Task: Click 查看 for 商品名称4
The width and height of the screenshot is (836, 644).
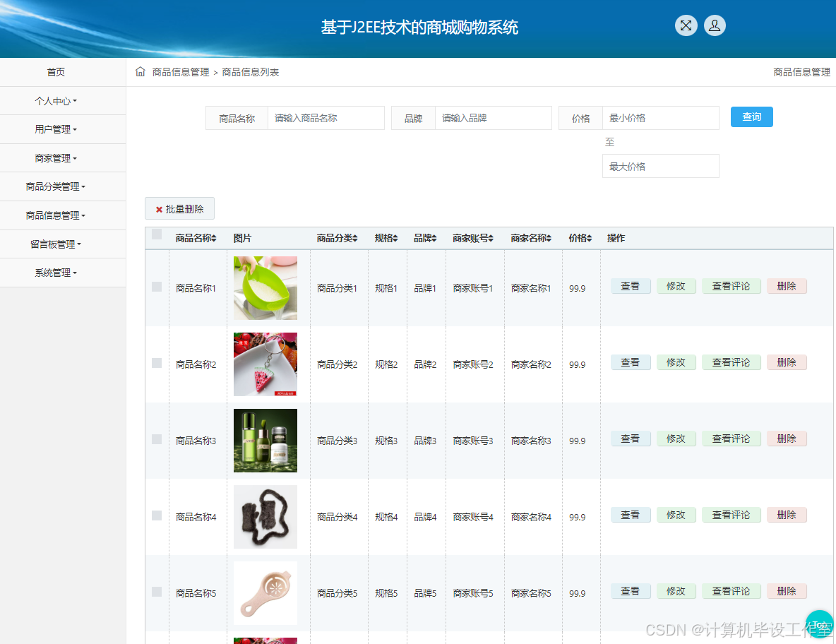Action: point(631,515)
